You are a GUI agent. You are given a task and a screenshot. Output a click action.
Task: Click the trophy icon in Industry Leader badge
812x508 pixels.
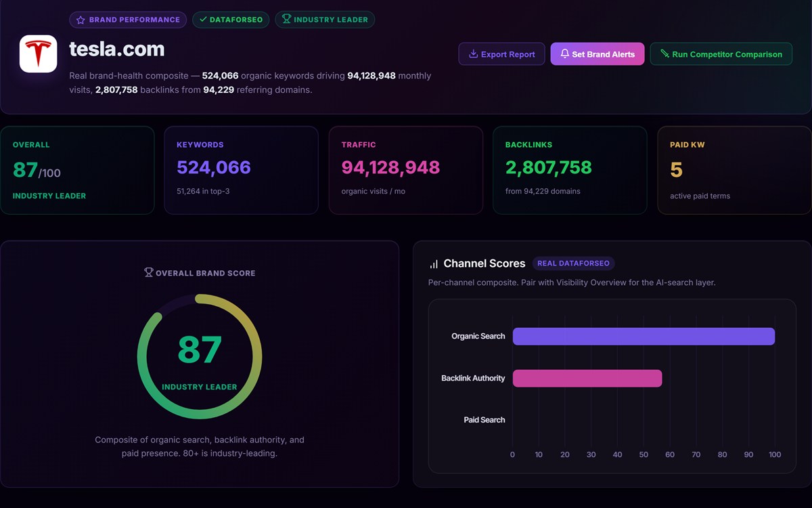pos(286,19)
